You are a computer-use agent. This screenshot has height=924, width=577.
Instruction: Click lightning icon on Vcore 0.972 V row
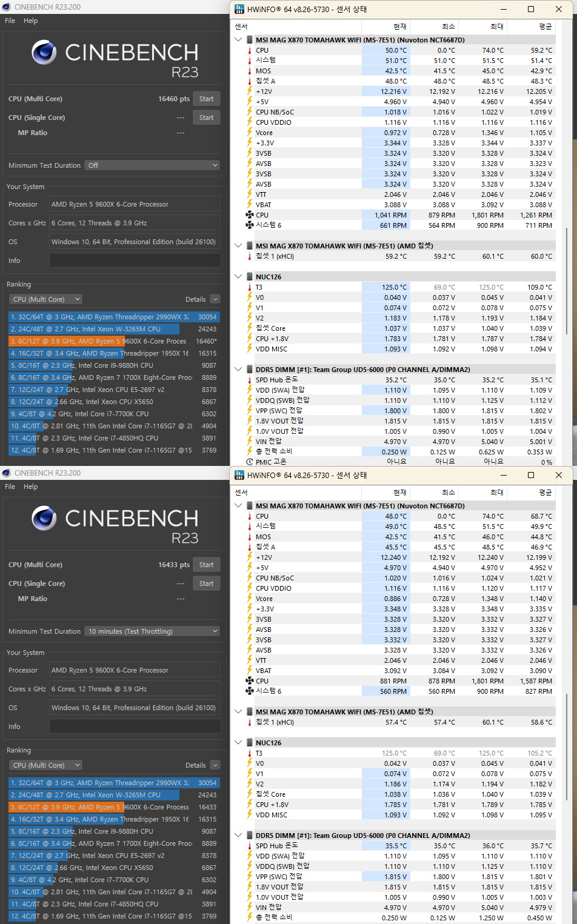click(249, 133)
